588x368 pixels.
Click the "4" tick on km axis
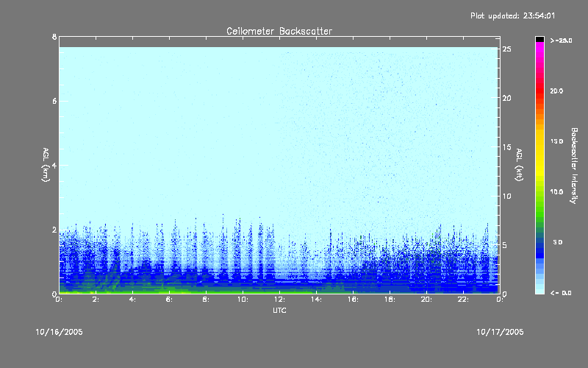click(x=54, y=165)
